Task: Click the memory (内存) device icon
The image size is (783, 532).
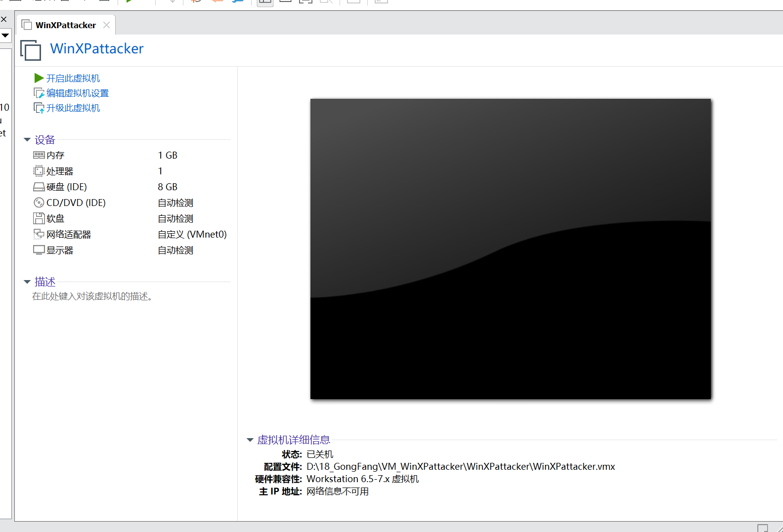Action: click(x=39, y=155)
